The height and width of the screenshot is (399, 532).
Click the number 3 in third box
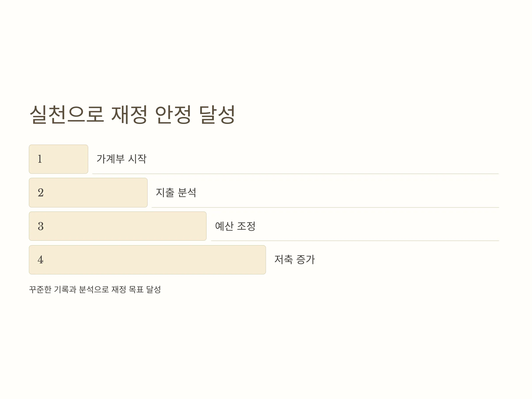click(x=41, y=226)
